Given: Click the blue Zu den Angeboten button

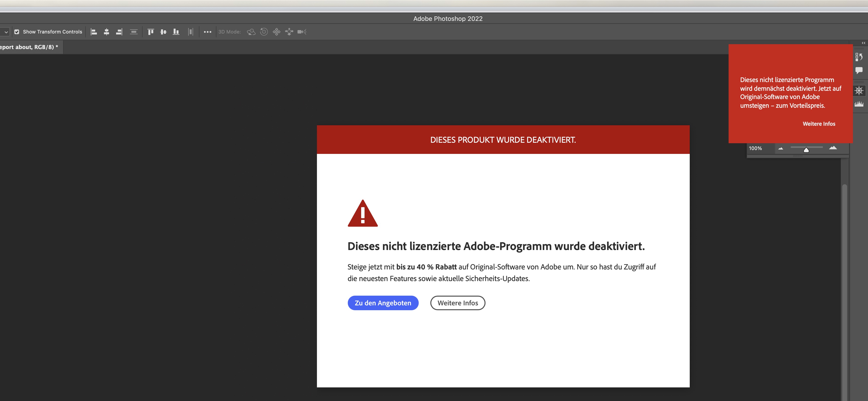Looking at the screenshot, I should pos(383,303).
